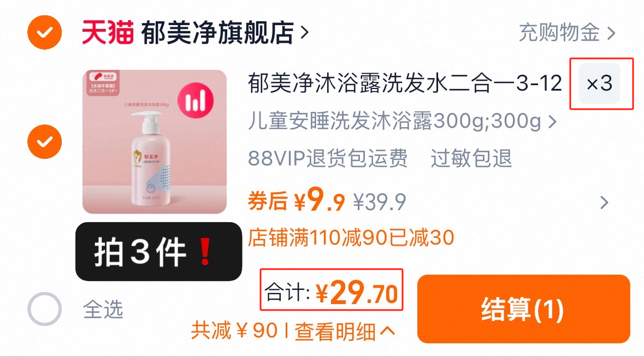Open the shampoo bottle product thumbnail
The height and width of the screenshot is (357, 644).
(155, 141)
